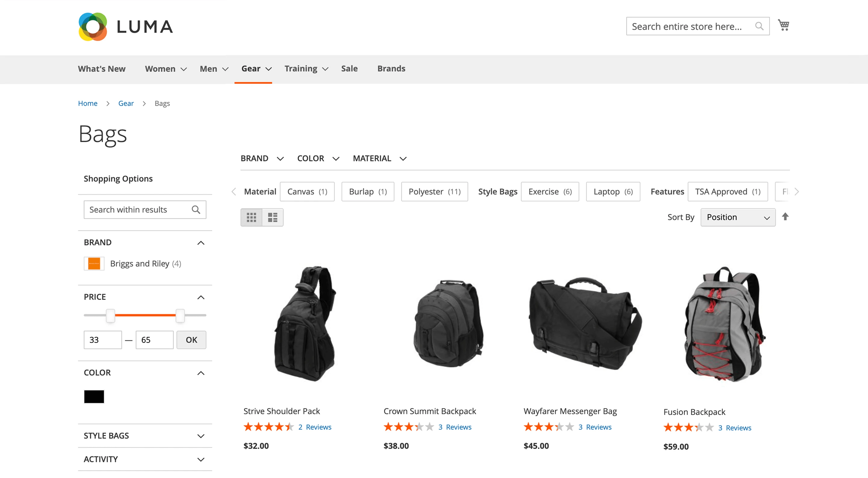This screenshot has width=868, height=478.
Task: Enable the TSA Approved feature filter
Action: (727, 192)
